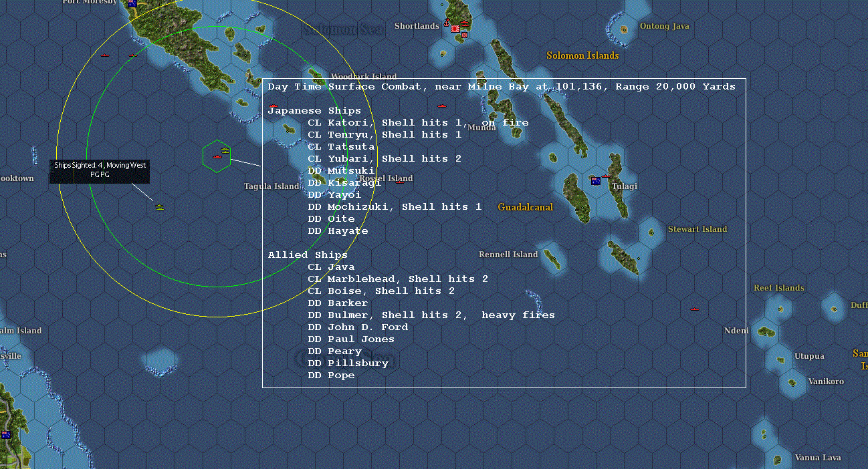This screenshot has height=469, width=868.
Task: Click the Munda map label
Action: pos(481,127)
